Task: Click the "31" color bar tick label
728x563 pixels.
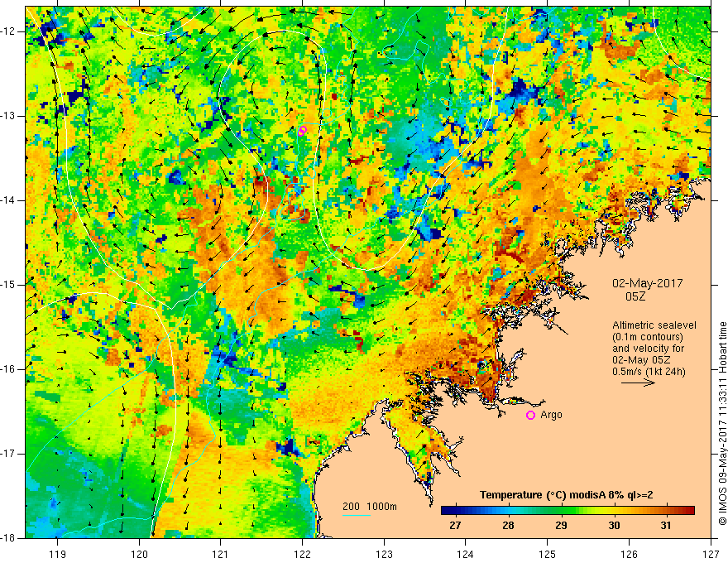Action: click(666, 526)
